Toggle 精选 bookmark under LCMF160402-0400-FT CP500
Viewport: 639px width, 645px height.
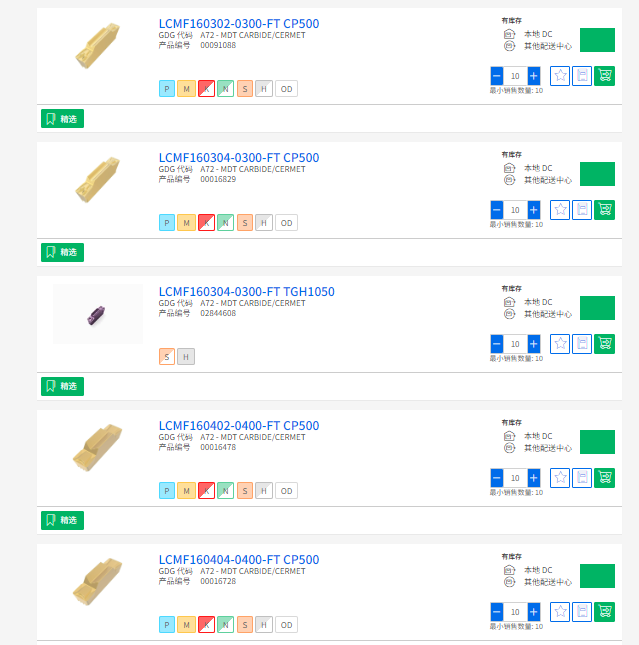62,520
